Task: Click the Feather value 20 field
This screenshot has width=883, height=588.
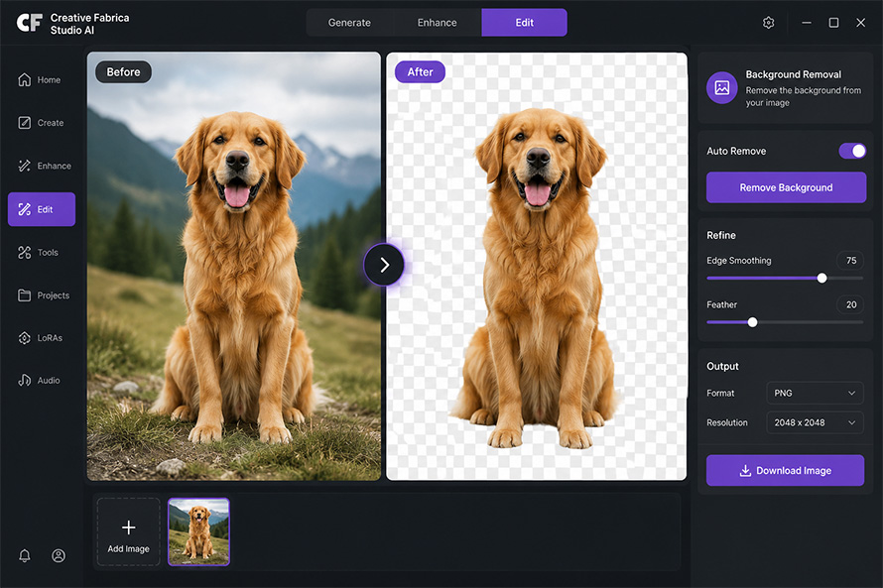Action: (x=851, y=304)
